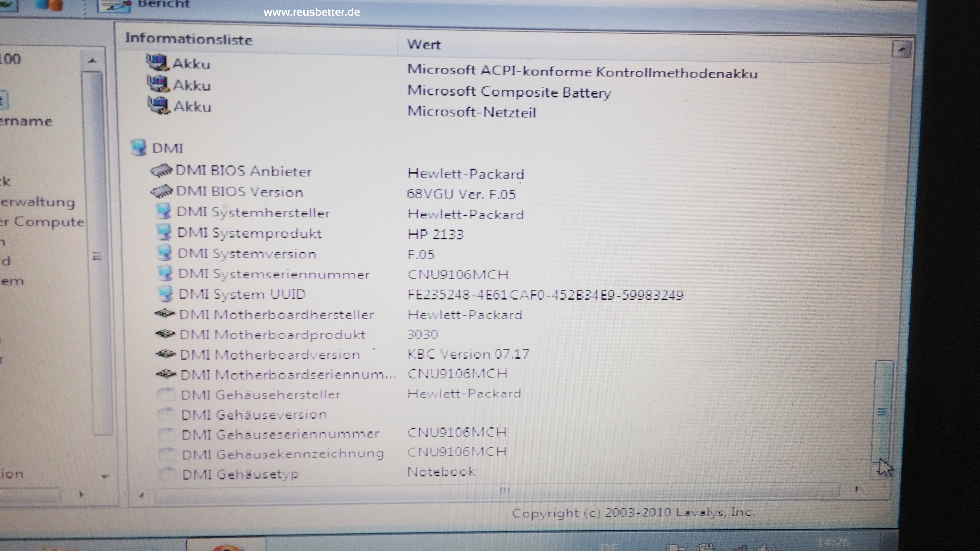980x551 pixels.
Task: Click the UUID value starting FE235248
Action: [545, 295]
